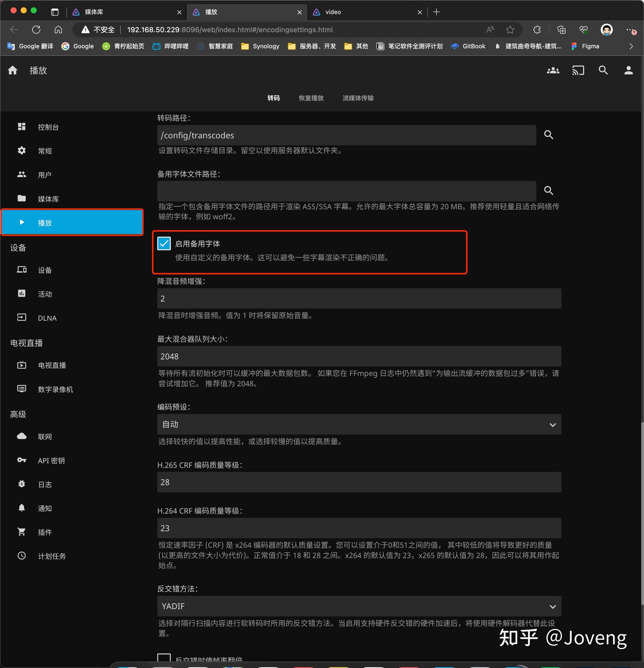644x668 pixels.
Task: Open the SyncPlay group icon
Action: coord(553,70)
